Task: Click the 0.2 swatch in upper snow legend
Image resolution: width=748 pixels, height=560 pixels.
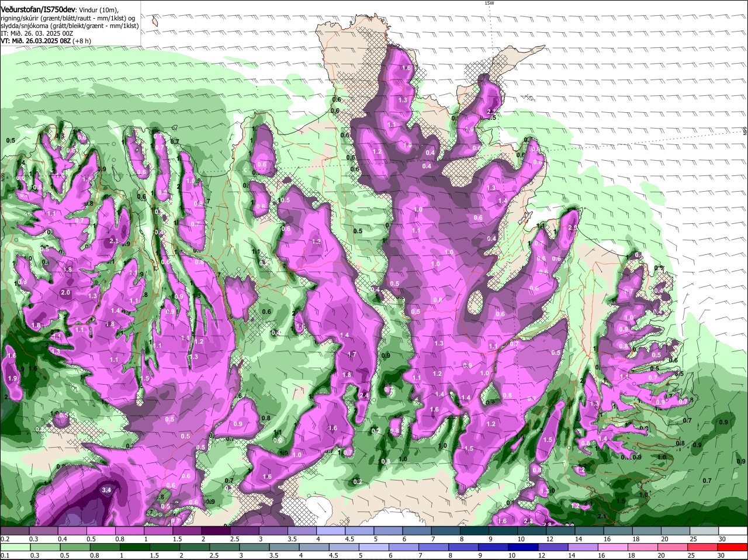Action: tap(14, 530)
